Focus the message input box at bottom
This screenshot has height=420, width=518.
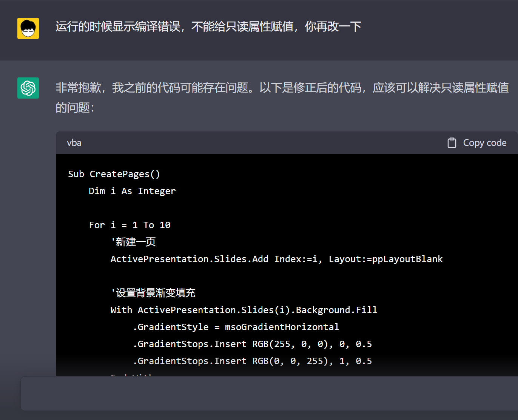(x=269, y=393)
